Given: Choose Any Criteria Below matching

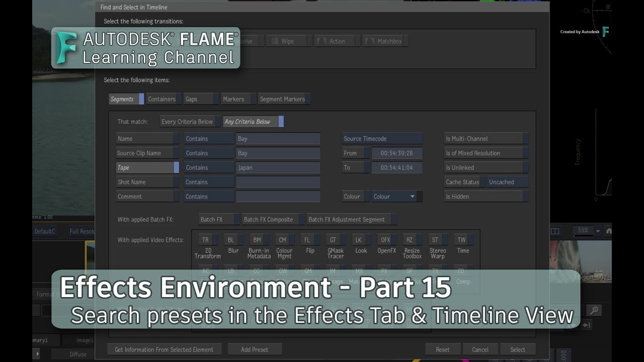Looking at the screenshot, I should tap(253, 121).
